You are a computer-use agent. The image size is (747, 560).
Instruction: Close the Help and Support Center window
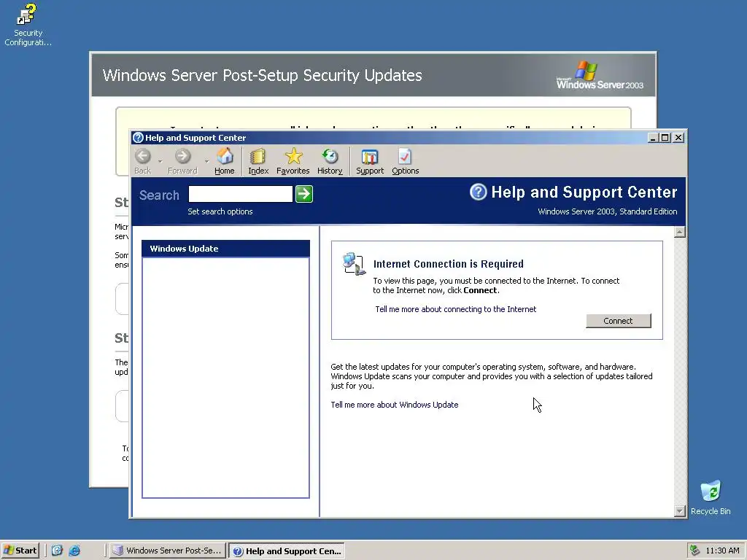pos(678,138)
